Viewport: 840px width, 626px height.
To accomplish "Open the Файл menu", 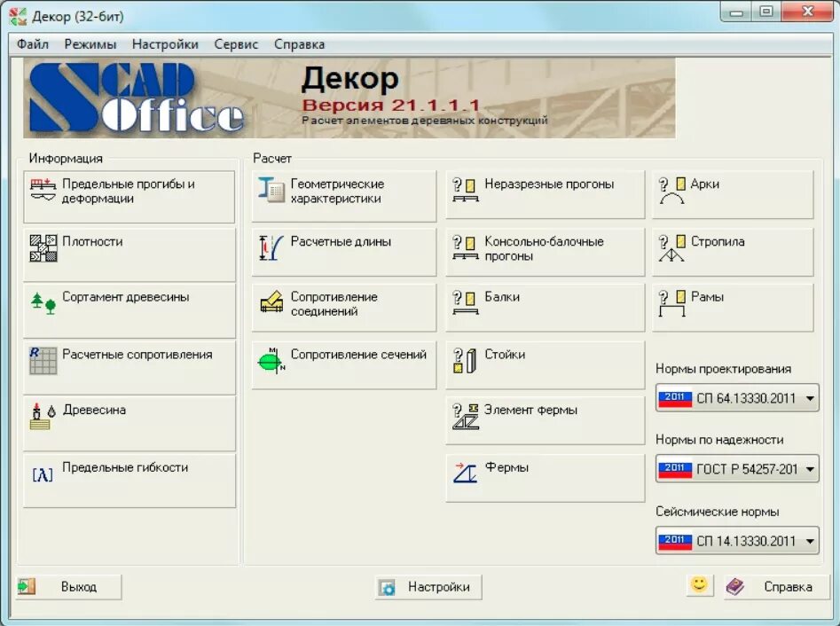I will 33,44.
